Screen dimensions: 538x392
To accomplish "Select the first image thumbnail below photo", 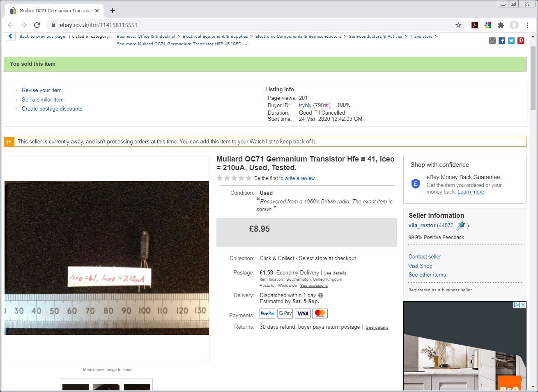I will pos(76,385).
